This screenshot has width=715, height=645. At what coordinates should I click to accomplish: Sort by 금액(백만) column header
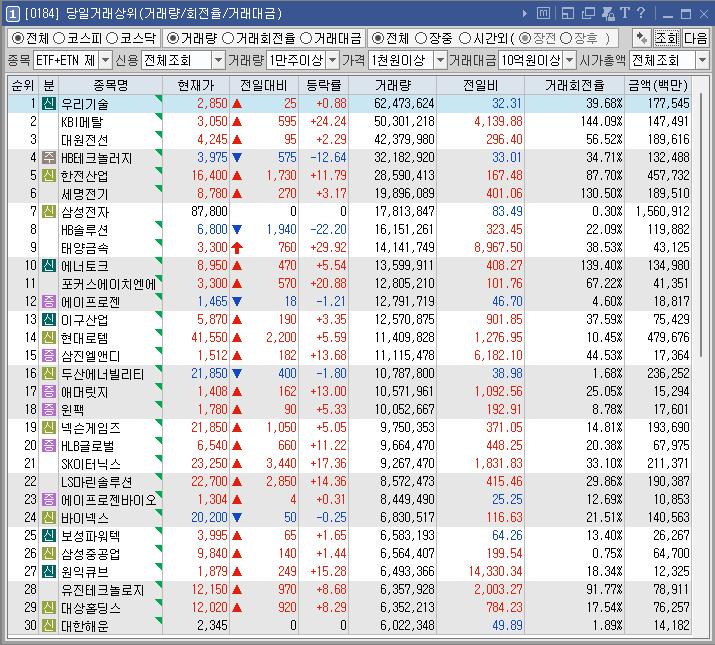[658, 85]
